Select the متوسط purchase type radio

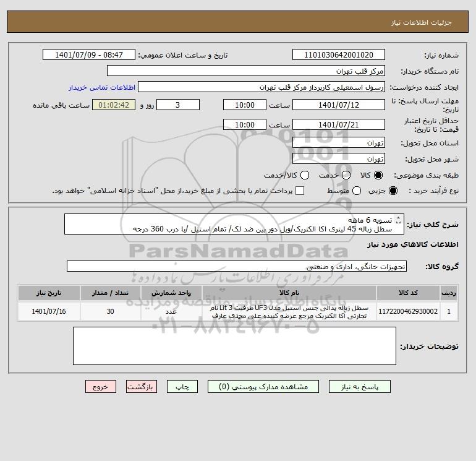click(x=357, y=191)
